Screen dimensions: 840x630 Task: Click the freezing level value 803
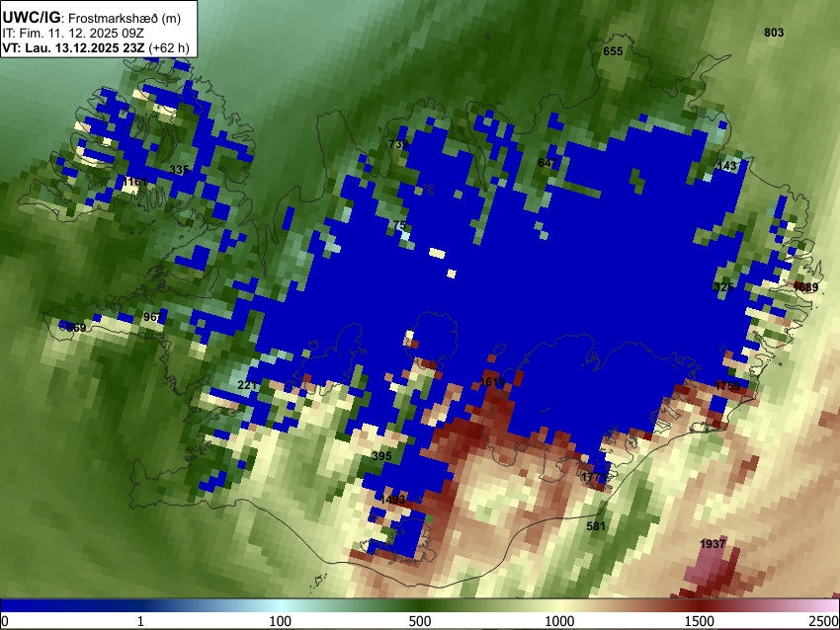(774, 33)
